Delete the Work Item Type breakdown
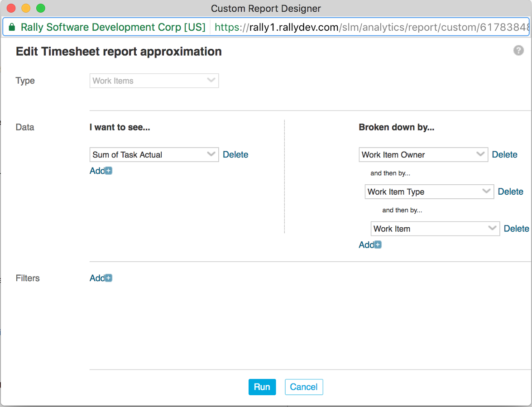532x407 pixels. coord(511,192)
